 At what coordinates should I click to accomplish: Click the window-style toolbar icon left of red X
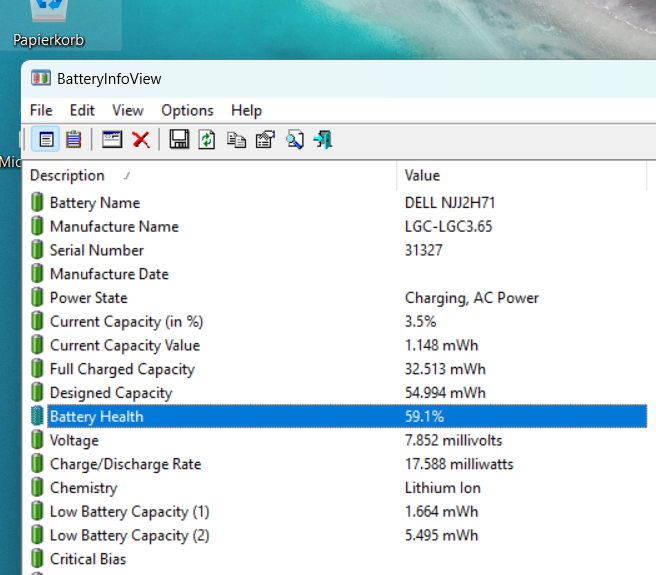(112, 139)
